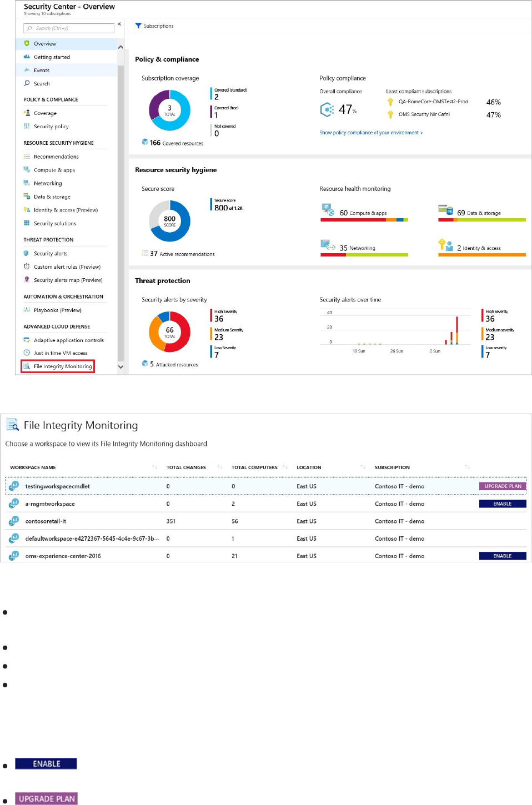Viewport: 532px width, 805px height.
Task: Click the Secure score donut chart
Action: click(x=169, y=221)
